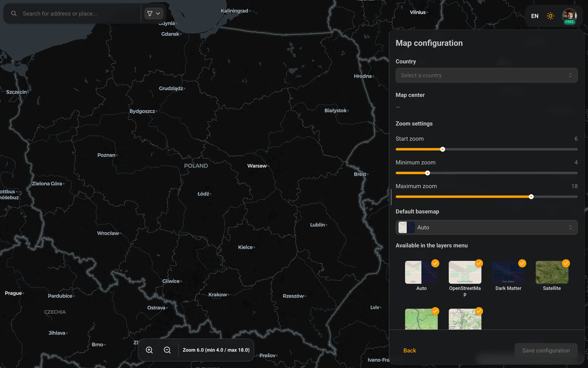Image resolution: width=588 pixels, height=368 pixels.
Task: Select the Dark Matter basemap thumbnail
Action: 508,272
